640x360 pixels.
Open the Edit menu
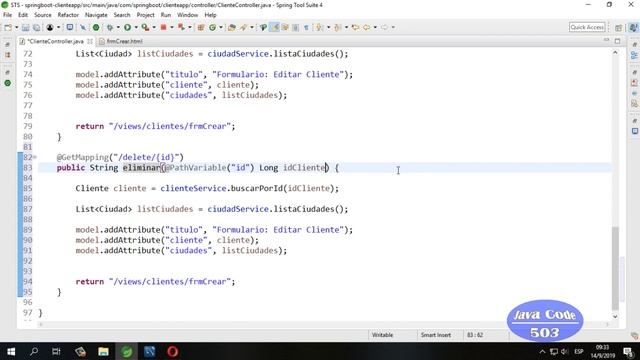click(x=23, y=15)
